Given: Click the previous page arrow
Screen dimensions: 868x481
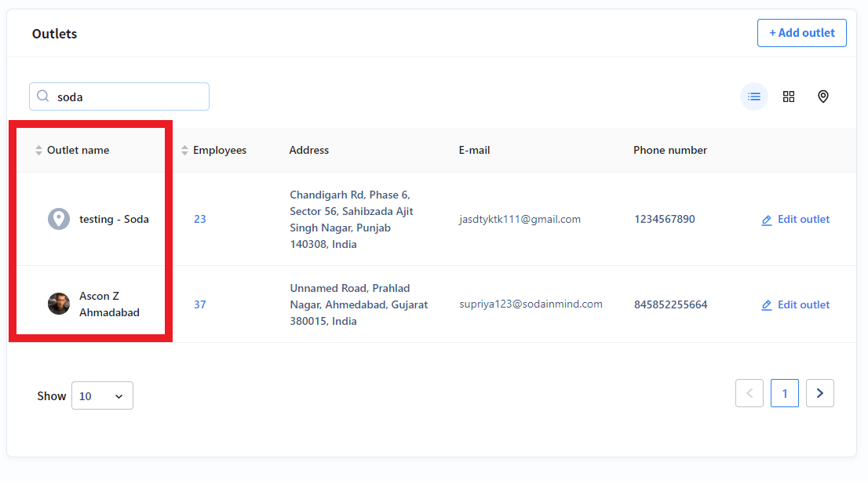Looking at the screenshot, I should click(749, 392).
